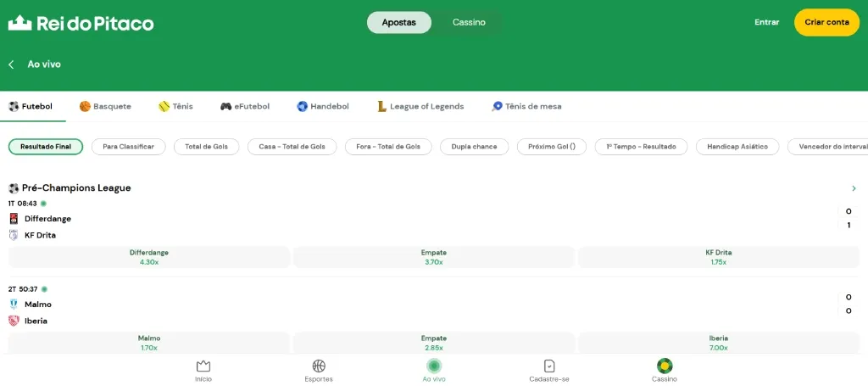Switch to the Apostas toggle
The image size is (868, 386).
(x=399, y=23)
